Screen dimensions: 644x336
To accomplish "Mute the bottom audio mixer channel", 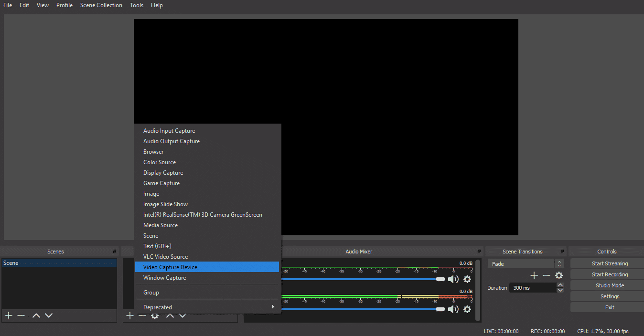I will click(x=453, y=309).
